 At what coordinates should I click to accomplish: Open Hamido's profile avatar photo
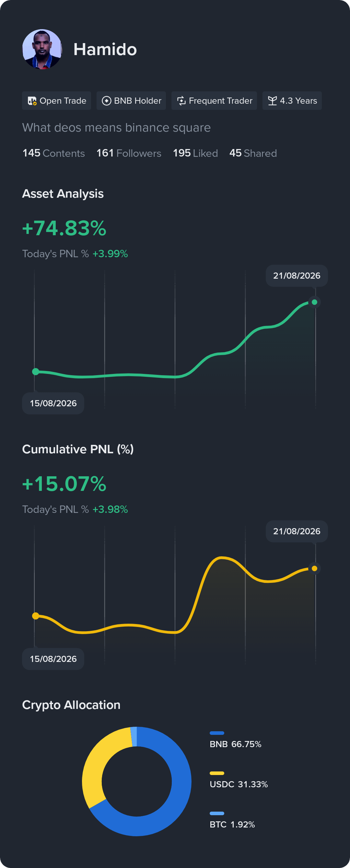[x=42, y=49]
